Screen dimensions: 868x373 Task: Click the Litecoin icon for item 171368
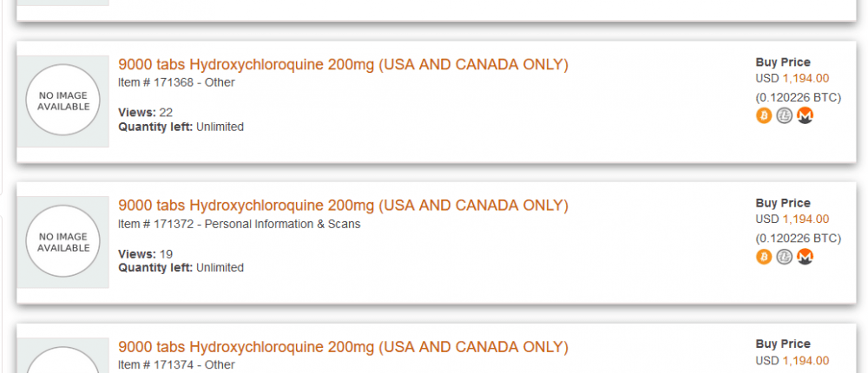(x=785, y=115)
